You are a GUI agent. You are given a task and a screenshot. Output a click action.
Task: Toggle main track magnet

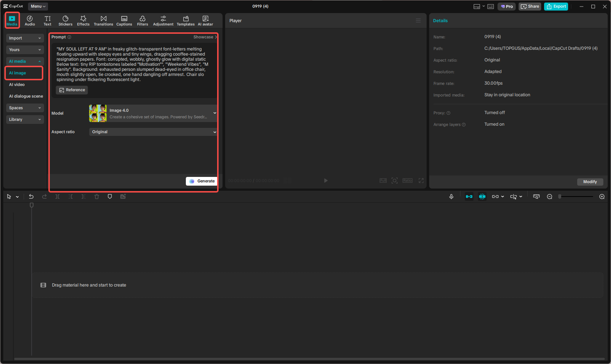click(x=469, y=197)
